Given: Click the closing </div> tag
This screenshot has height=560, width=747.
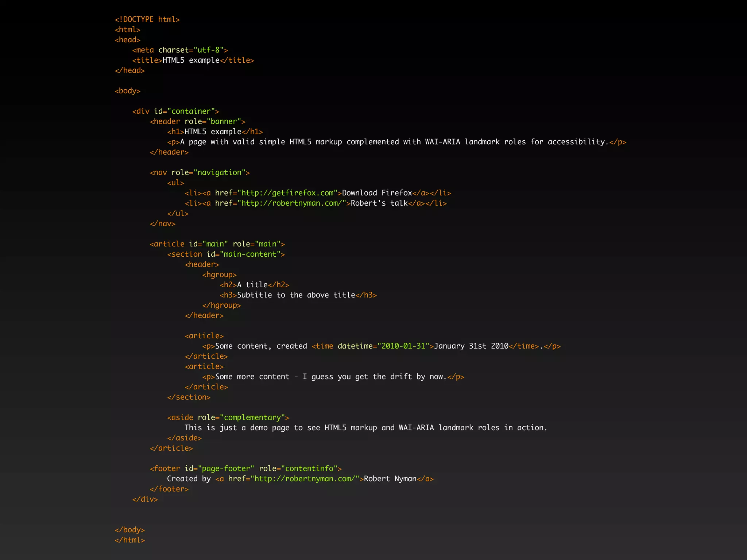Looking at the screenshot, I should pyautogui.click(x=145, y=499).
